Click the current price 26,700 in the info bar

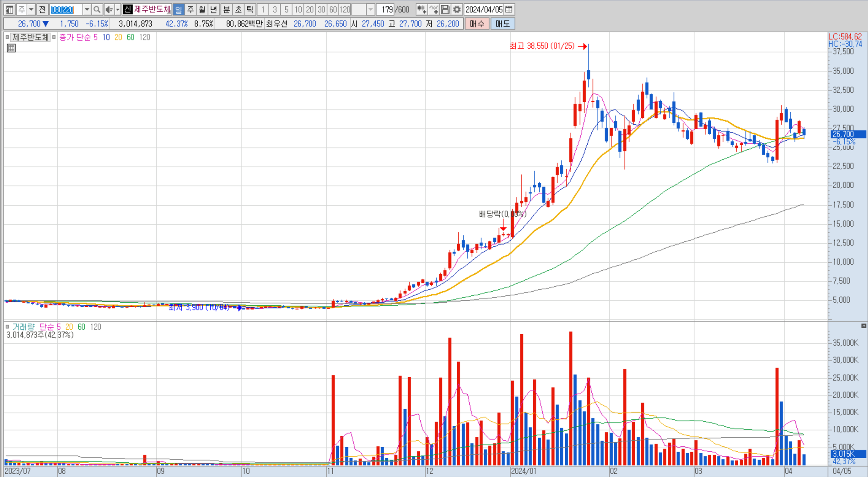[29, 24]
